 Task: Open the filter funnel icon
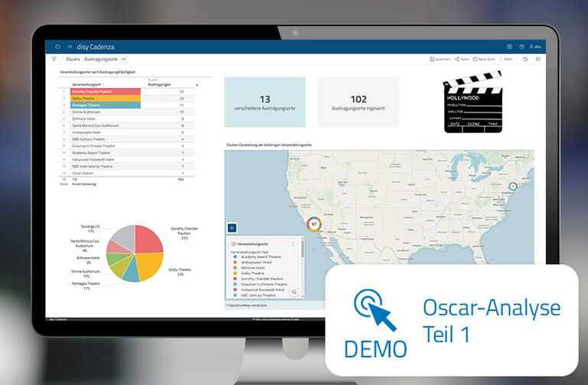[x=54, y=59]
